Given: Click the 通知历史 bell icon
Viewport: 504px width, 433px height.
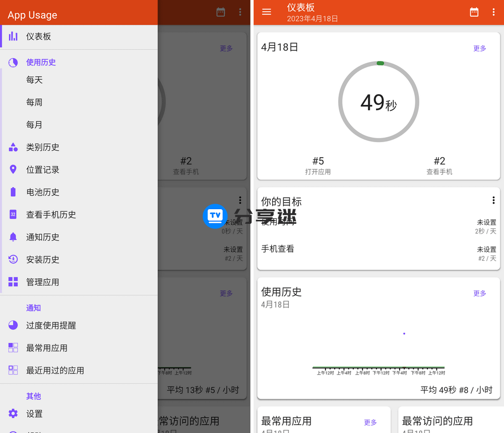Looking at the screenshot, I should click(x=13, y=237).
